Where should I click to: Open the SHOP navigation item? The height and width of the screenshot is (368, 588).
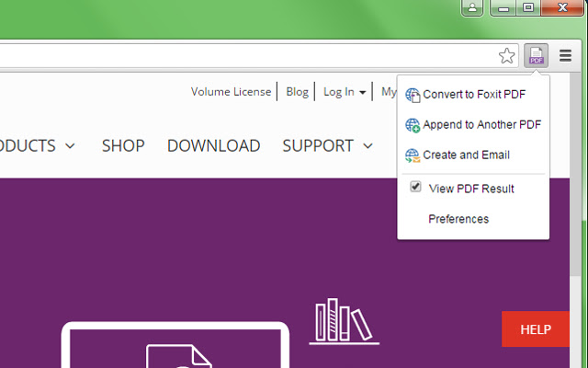point(123,145)
